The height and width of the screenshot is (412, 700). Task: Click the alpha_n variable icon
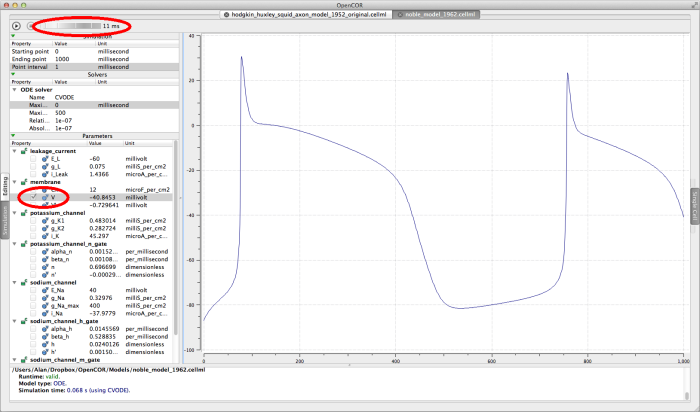coord(46,250)
